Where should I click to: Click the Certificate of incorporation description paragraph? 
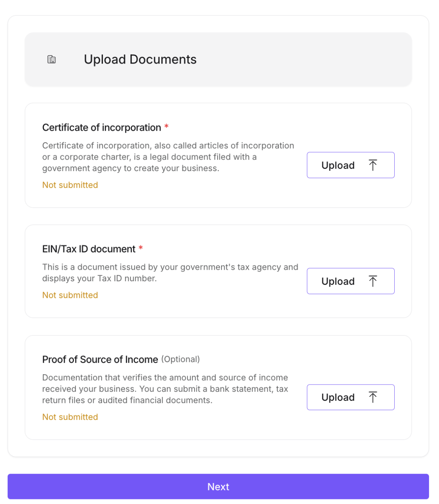(x=168, y=157)
